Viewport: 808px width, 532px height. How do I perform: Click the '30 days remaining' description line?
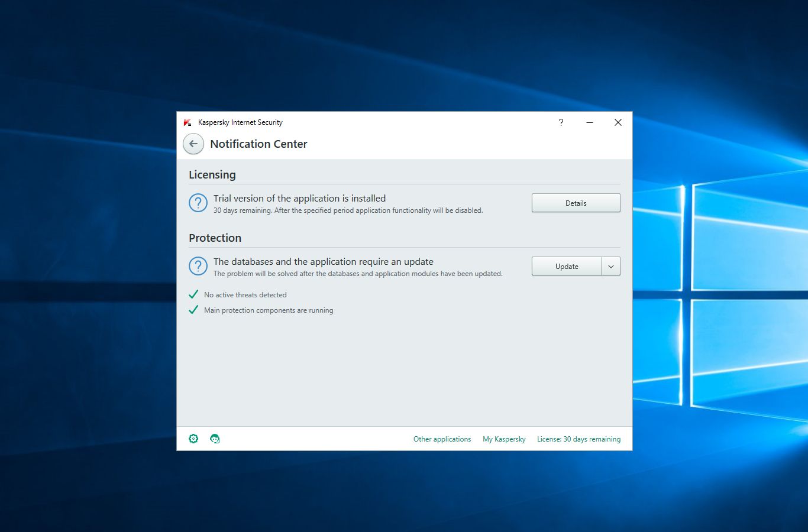tap(348, 210)
